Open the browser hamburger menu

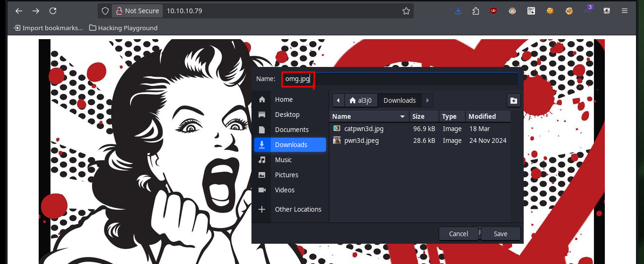[625, 11]
